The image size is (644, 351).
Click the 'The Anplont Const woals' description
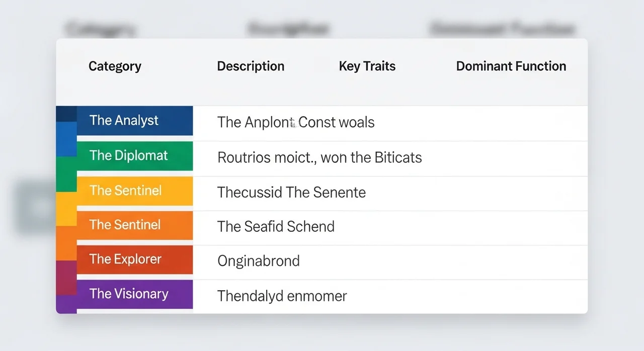point(296,122)
